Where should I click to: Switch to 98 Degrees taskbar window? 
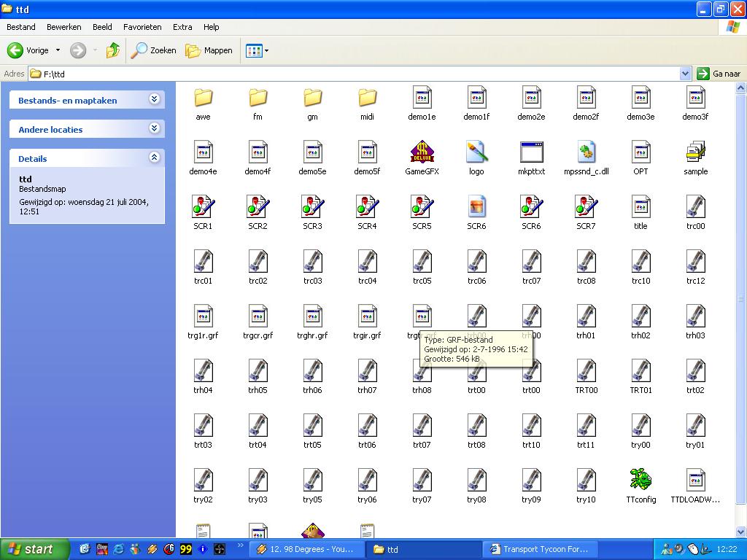click(x=306, y=549)
